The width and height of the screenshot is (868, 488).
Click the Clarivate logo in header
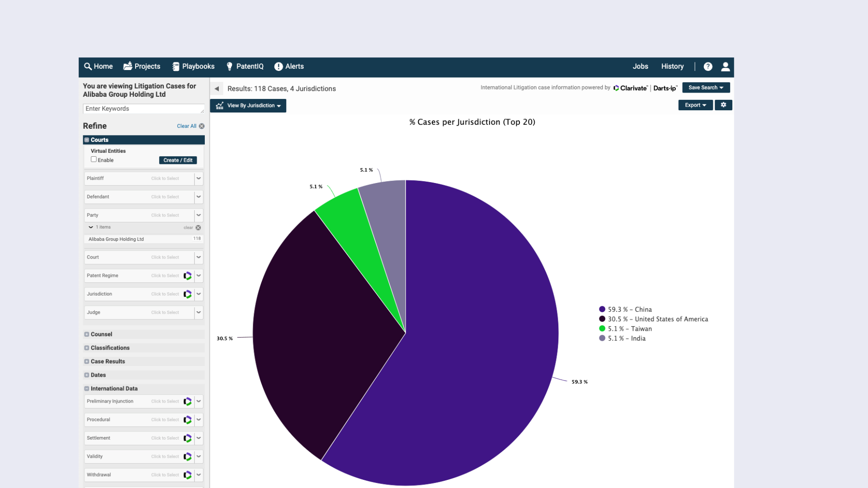click(x=630, y=88)
